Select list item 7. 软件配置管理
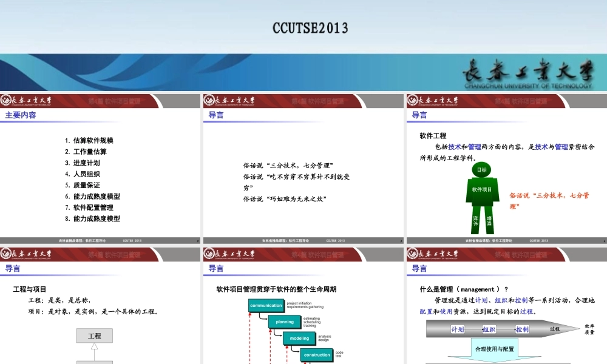 click(x=89, y=207)
